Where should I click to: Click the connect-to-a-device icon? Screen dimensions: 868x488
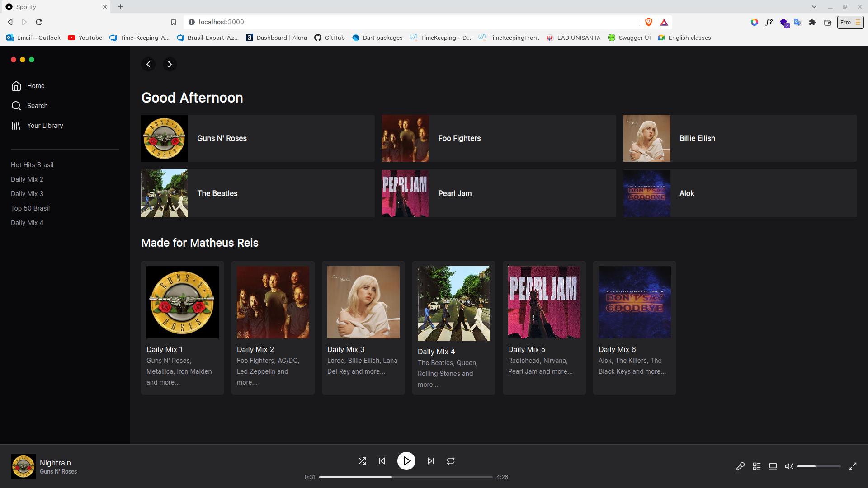tap(773, 466)
